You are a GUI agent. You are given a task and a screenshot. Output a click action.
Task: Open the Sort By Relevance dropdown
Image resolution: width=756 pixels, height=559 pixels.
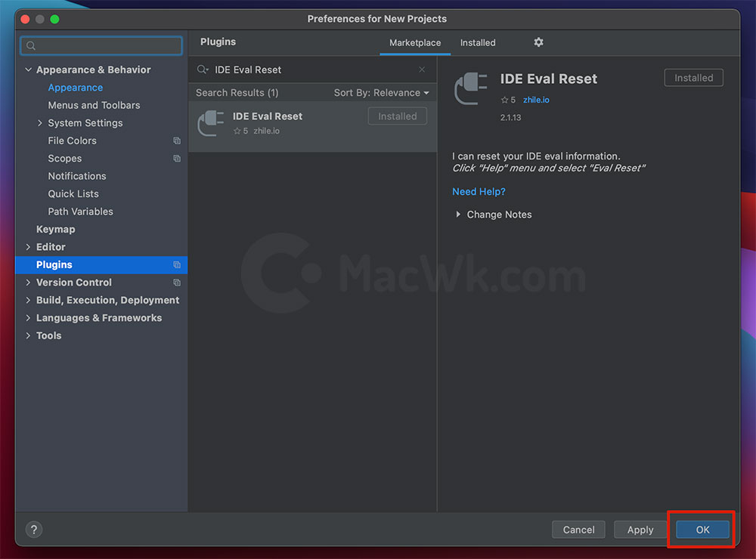pos(381,93)
